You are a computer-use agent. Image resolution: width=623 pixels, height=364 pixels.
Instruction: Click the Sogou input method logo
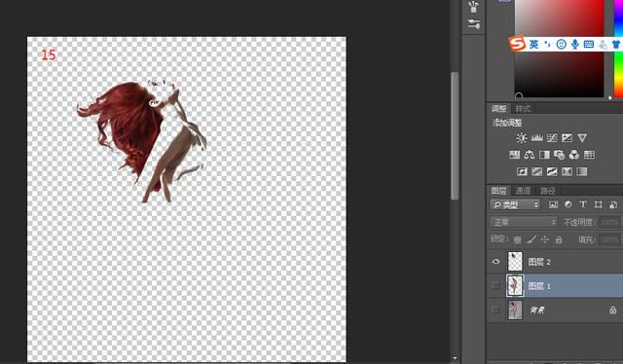518,44
